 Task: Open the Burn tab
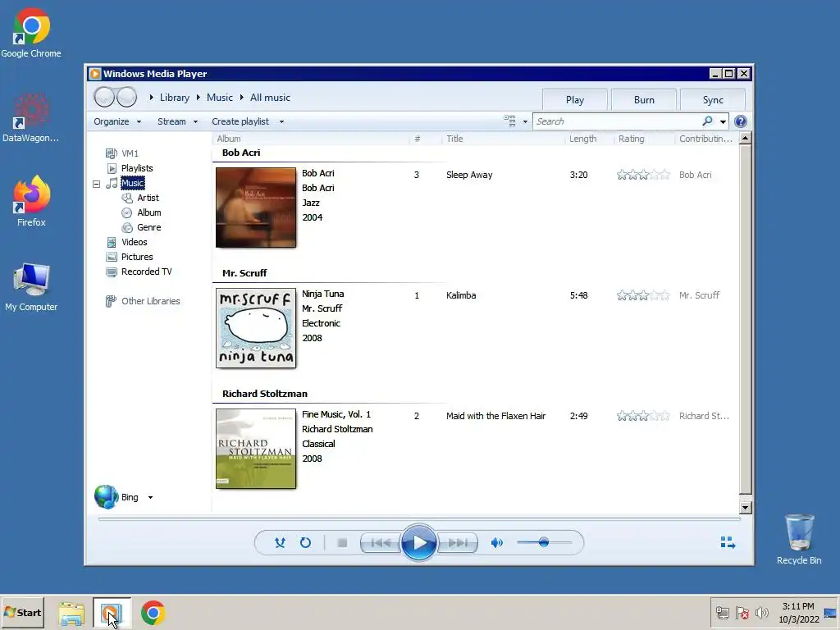[x=644, y=100]
